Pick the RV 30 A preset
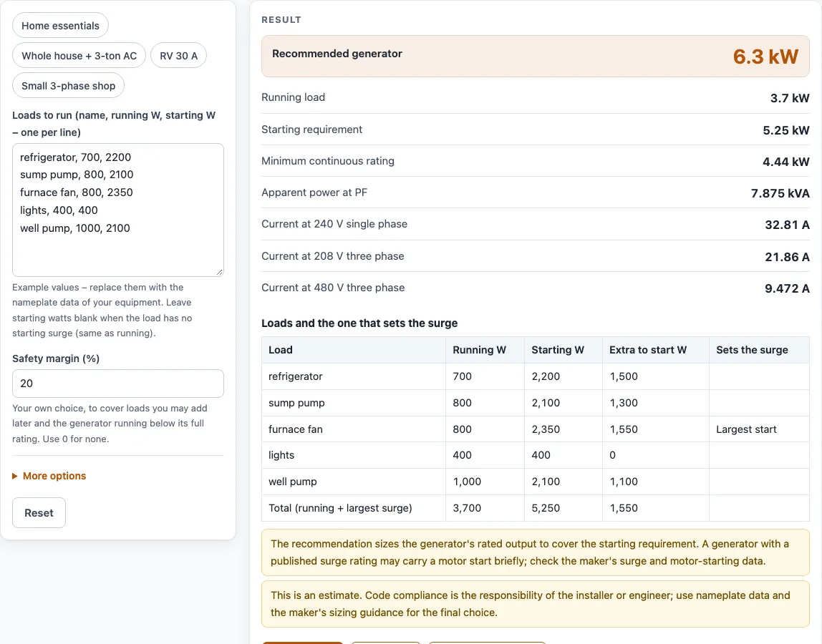Image resolution: width=822 pixels, height=644 pixels. pos(179,56)
